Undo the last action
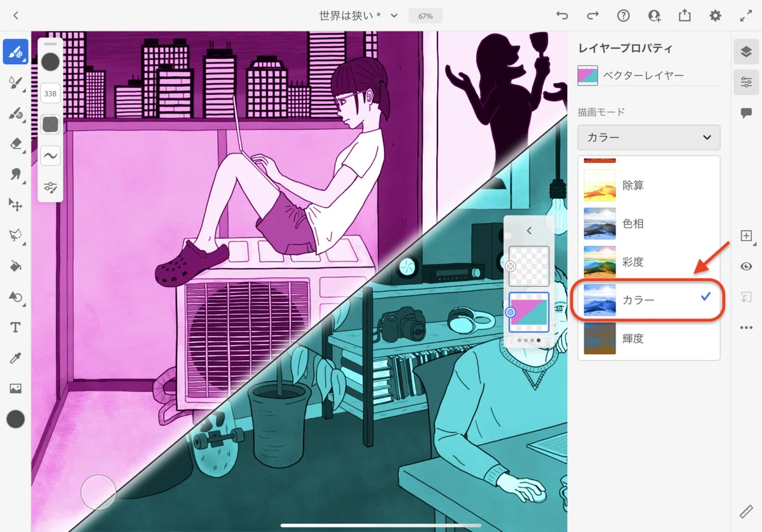Screen dimensions: 762x532 [x=562, y=16]
